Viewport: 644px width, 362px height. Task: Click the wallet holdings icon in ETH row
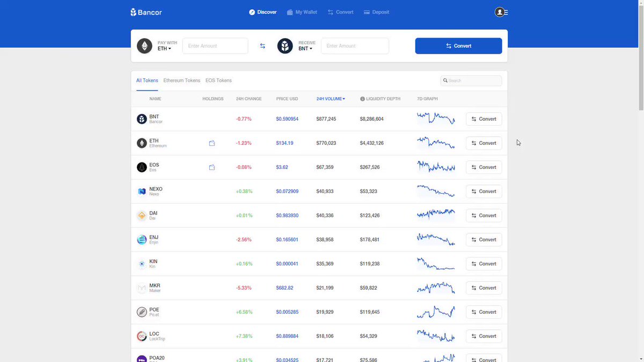[x=212, y=143]
